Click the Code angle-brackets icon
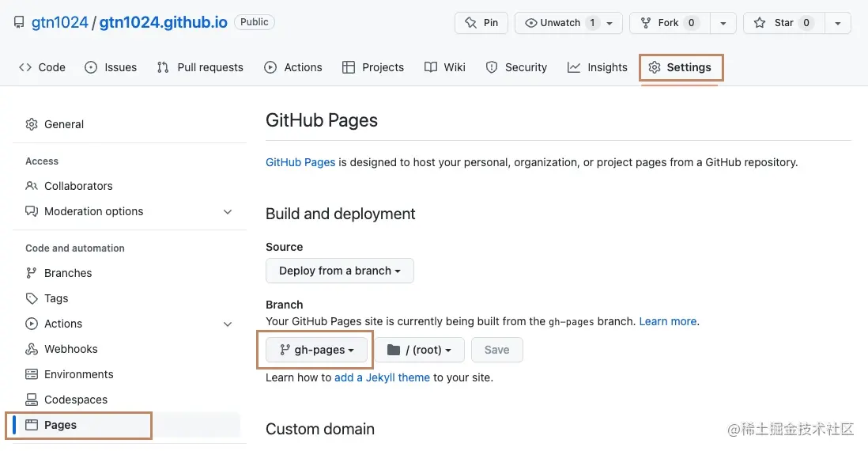This screenshot has height=451, width=868. tap(25, 67)
